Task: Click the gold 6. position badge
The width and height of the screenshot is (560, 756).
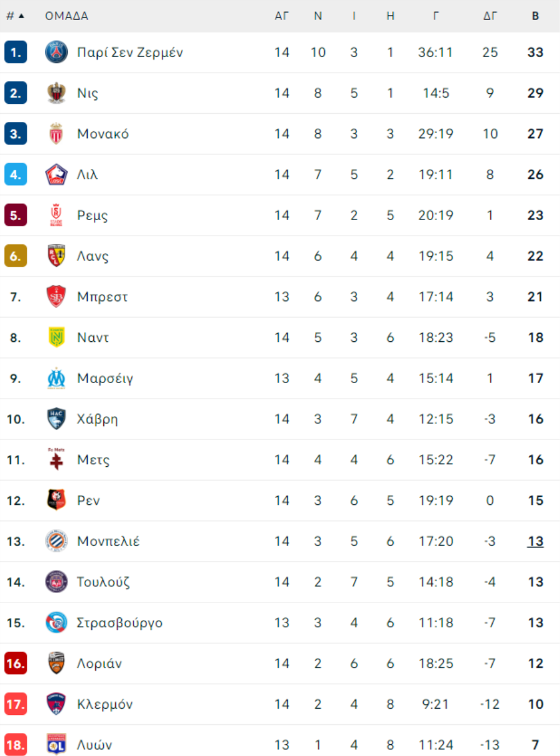Action: 16,256
